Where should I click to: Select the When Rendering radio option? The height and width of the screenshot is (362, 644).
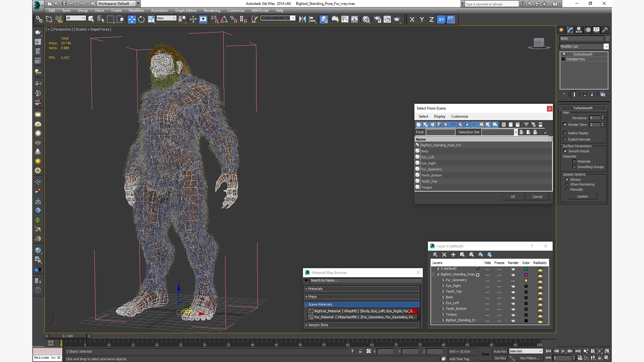[x=567, y=184]
